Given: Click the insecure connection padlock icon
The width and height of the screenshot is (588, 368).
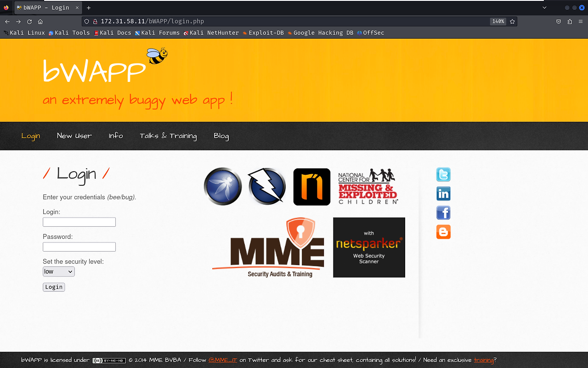Looking at the screenshot, I should pyautogui.click(x=95, y=22).
